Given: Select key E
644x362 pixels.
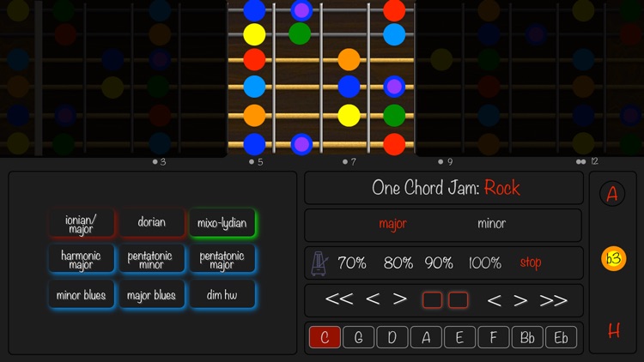Looking at the screenshot, I should 459,337.
